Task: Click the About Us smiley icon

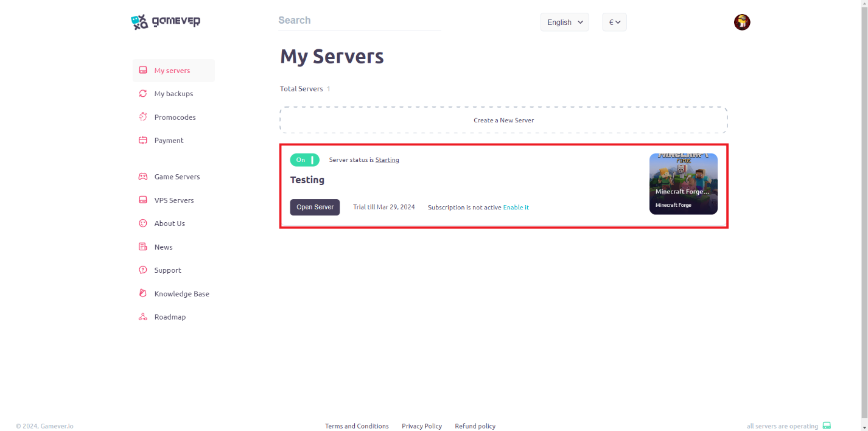Action: click(143, 223)
